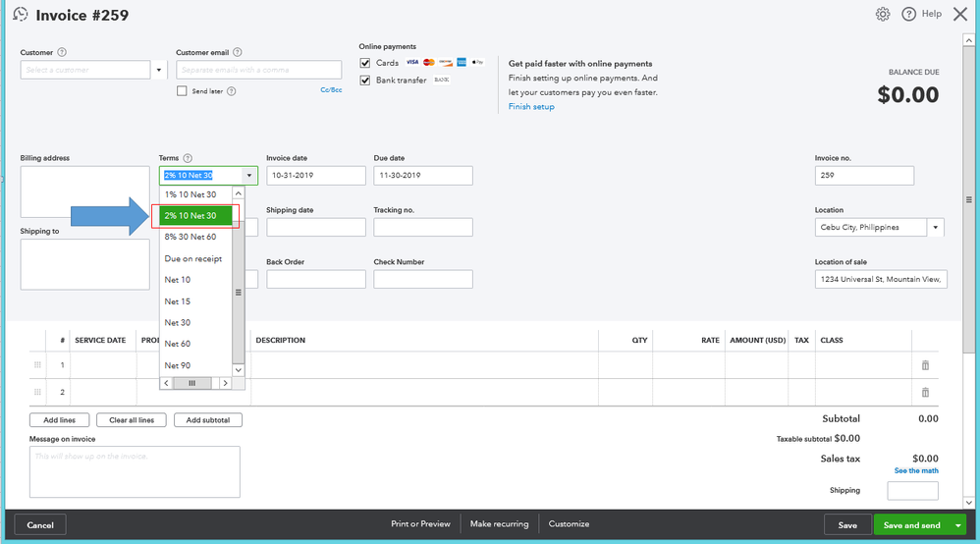
Task: Click the Send later help icon
Action: [x=231, y=91]
